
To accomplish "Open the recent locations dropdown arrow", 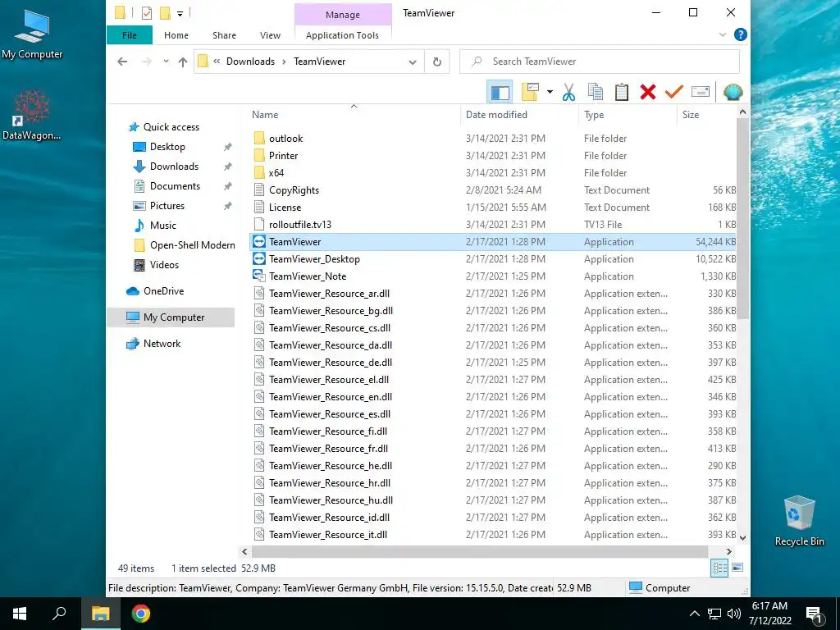I will 166,62.
